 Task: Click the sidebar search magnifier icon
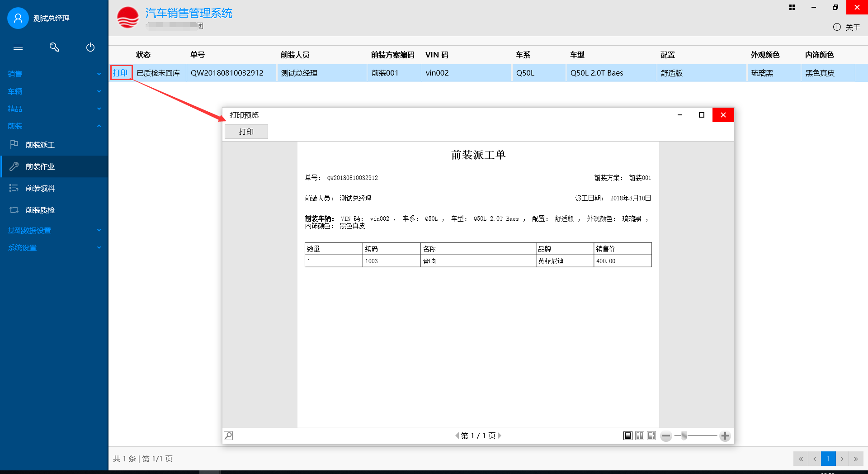[x=54, y=47]
